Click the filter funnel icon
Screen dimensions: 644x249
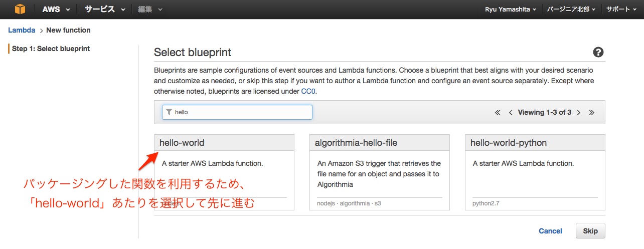(169, 112)
